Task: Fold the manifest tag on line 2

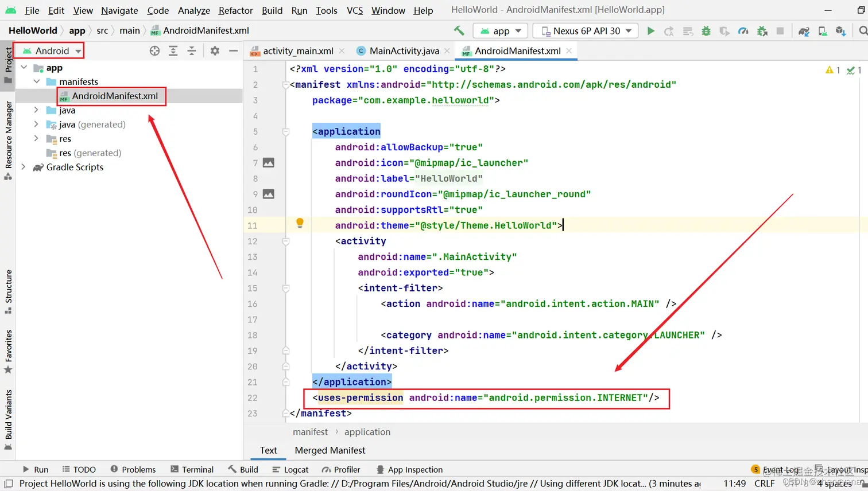Action: tap(285, 85)
